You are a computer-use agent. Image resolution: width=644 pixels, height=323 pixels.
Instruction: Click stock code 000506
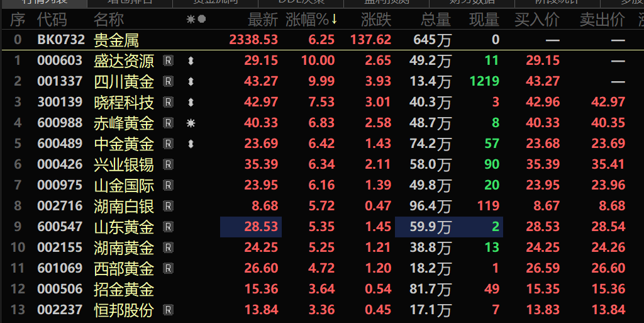coord(60,289)
